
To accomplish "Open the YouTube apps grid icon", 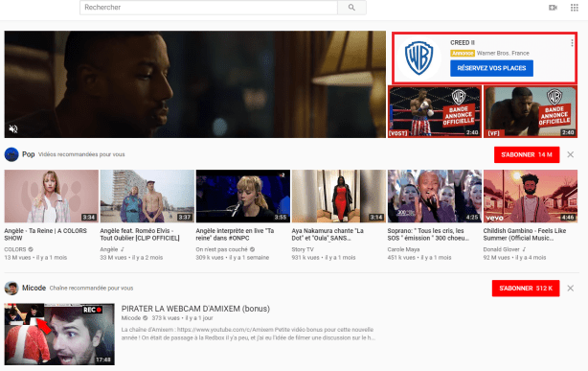I will [575, 8].
